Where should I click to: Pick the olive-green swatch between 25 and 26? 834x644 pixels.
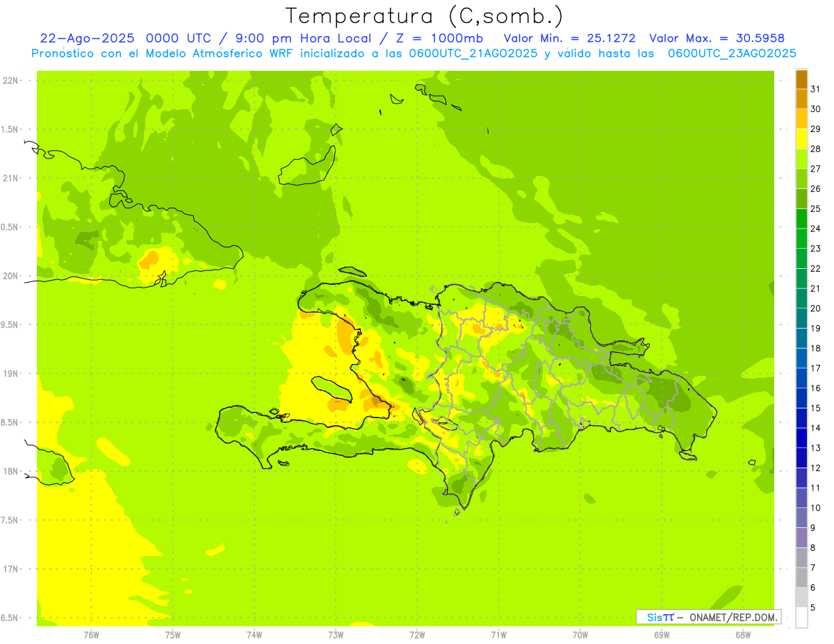(801, 199)
